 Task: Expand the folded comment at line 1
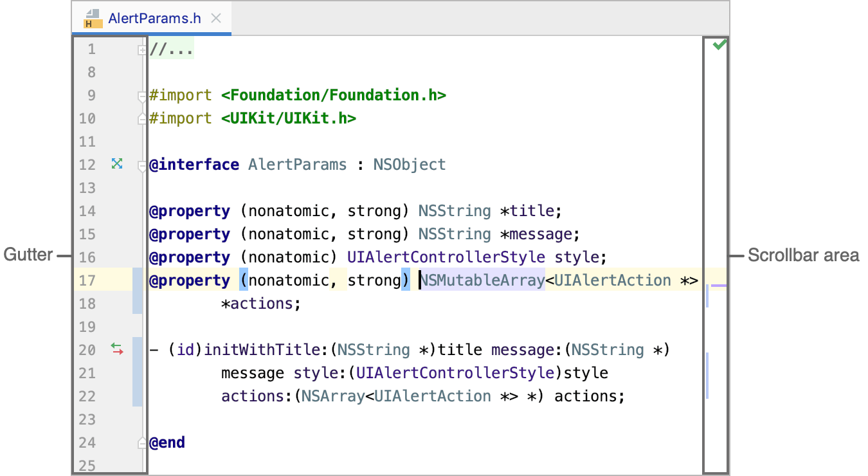tap(142, 50)
